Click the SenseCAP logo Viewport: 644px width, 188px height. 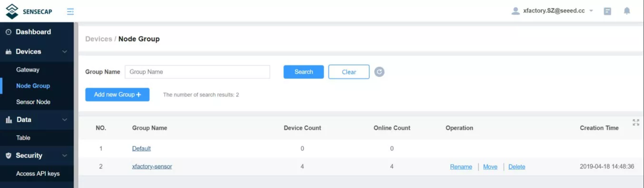coord(29,11)
